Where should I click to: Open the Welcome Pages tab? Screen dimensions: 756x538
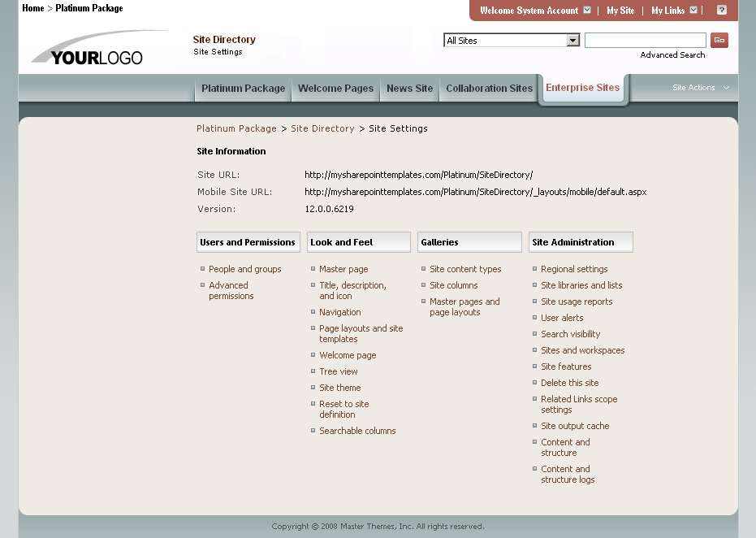pos(335,89)
